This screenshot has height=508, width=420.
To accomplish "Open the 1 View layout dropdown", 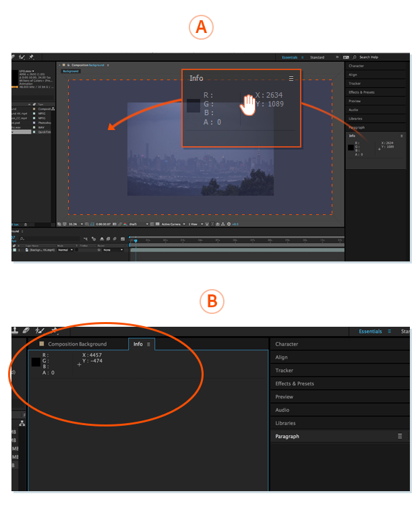I will coord(194,224).
